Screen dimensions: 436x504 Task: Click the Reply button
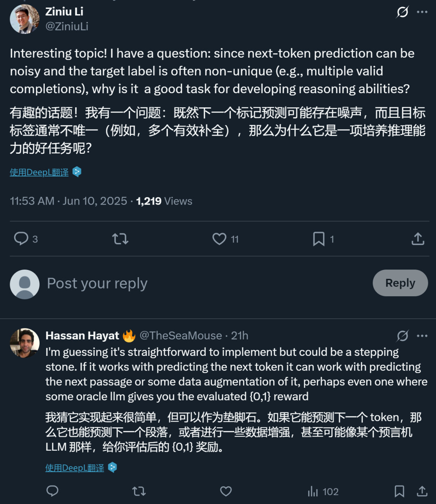[x=400, y=283]
